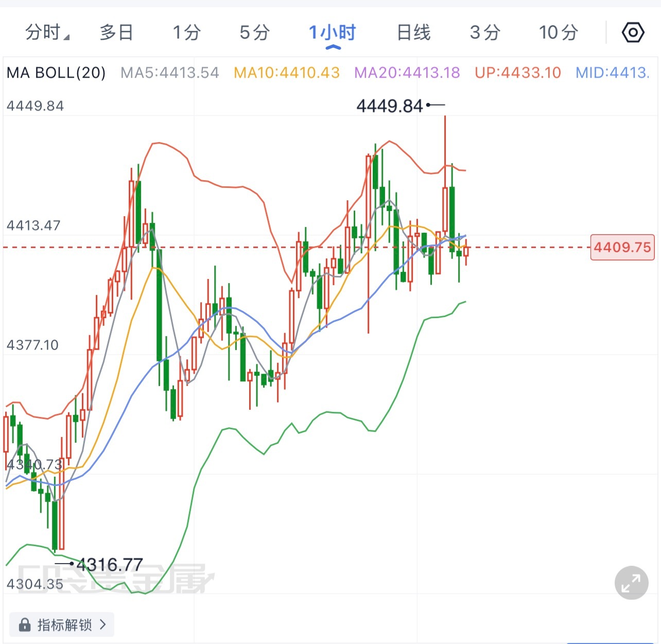
Task: Select the 1小时 interval tab
Action: pos(333,32)
